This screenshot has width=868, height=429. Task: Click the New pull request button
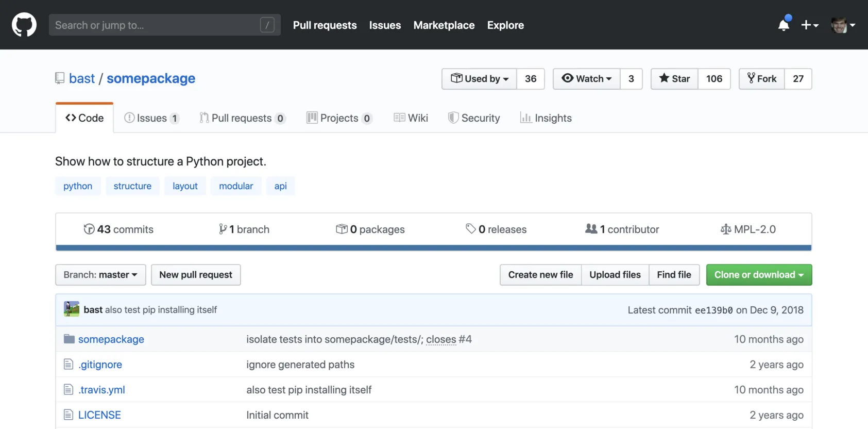tap(196, 275)
